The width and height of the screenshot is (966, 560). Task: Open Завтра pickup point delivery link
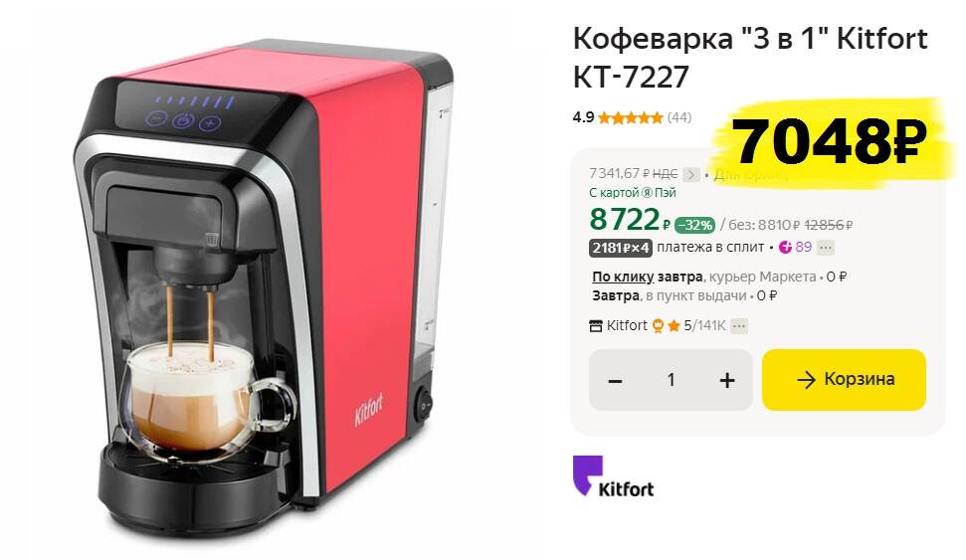[616, 295]
